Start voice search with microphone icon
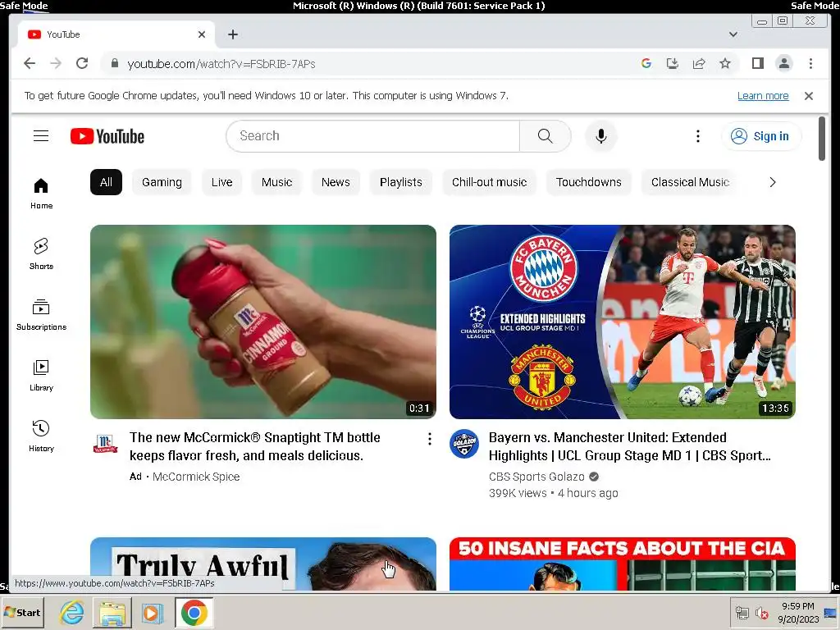The width and height of the screenshot is (840, 630). pyautogui.click(x=601, y=136)
